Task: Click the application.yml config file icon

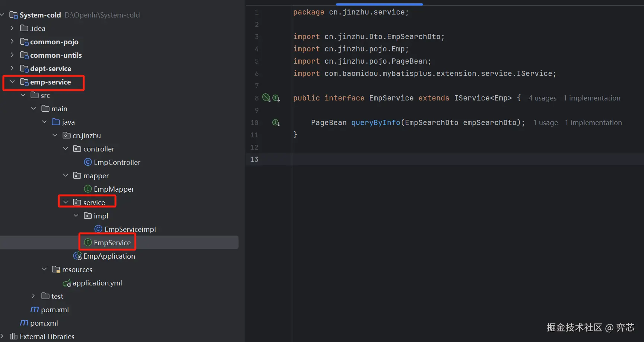Action: [67, 283]
